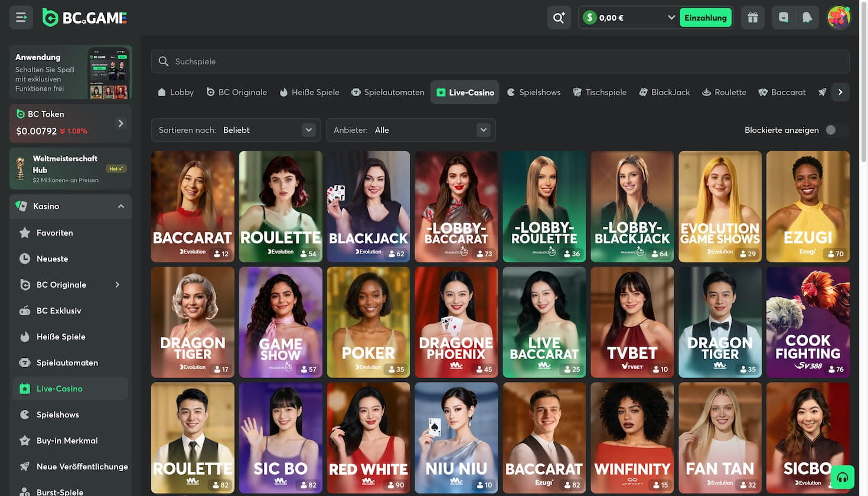Click the BC.GAME logo
This screenshot has height=496, width=868.
(x=85, y=18)
